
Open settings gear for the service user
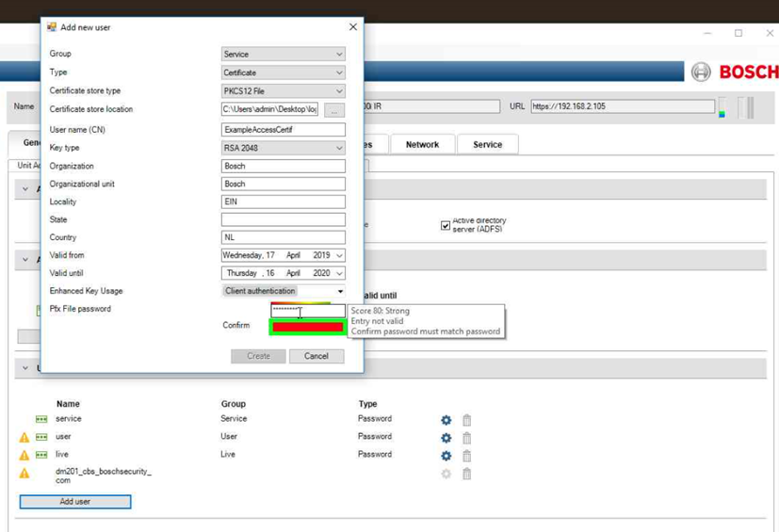446,420
